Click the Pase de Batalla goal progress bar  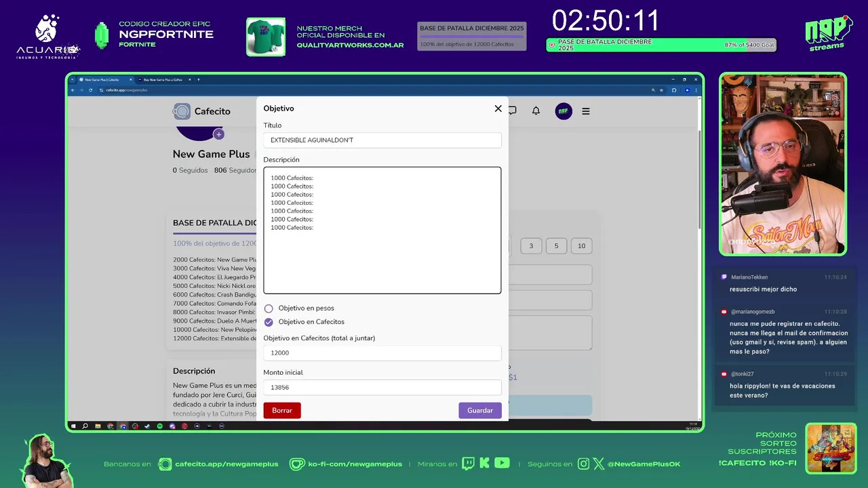click(x=661, y=45)
